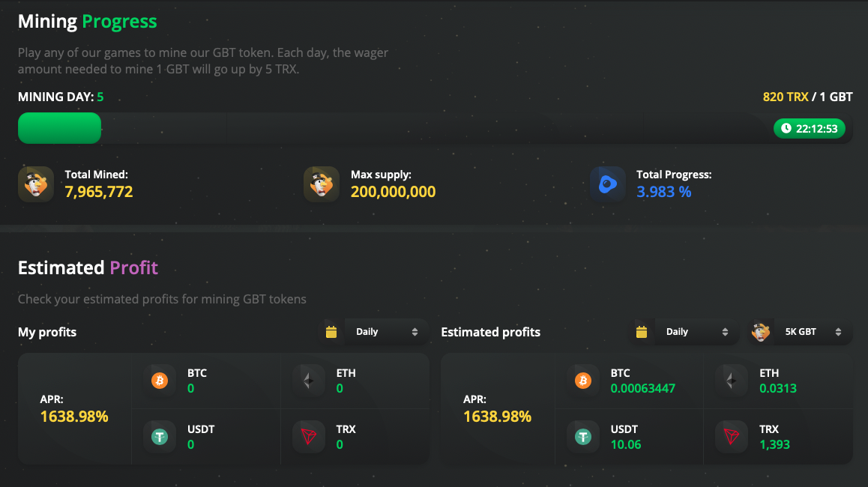Click the Bitcoin icon in Estimated profits

[x=583, y=381]
